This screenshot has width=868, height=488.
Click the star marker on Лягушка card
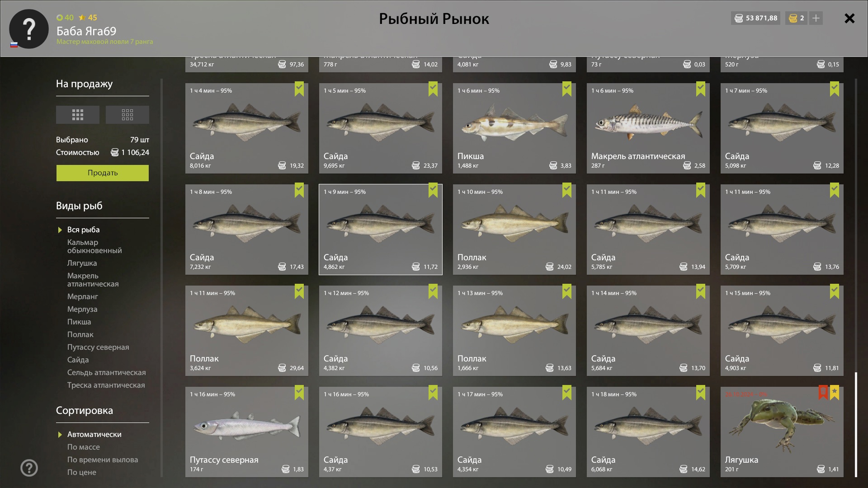835,392
